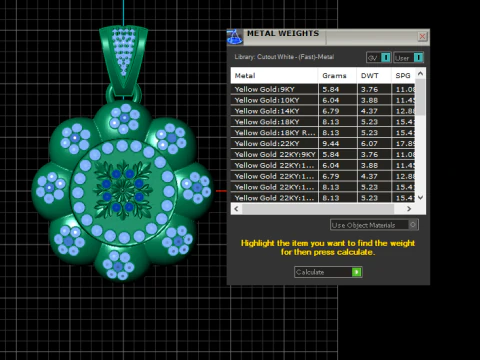Image resolution: width=480 pixels, height=360 pixels.
Task: Click the down arrow of the table scrollbar
Action: click(x=420, y=197)
